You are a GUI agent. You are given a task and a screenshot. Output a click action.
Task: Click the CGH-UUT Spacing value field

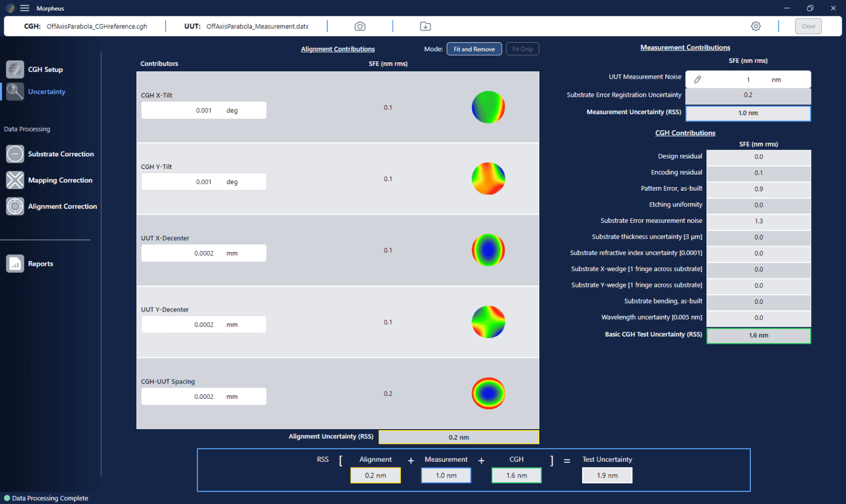204,397
